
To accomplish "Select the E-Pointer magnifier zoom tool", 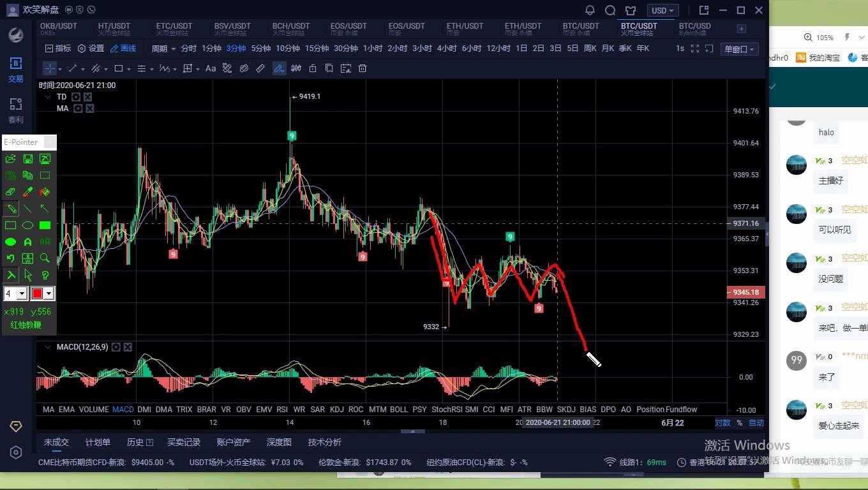I will (45, 258).
